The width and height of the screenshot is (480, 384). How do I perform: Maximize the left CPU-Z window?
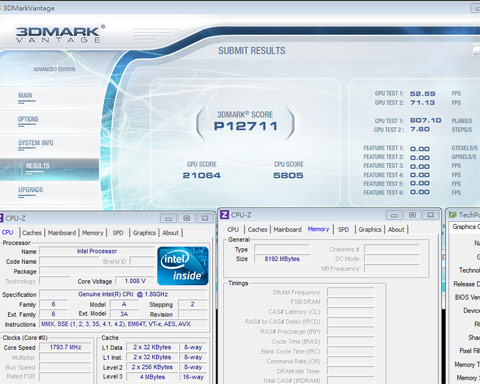(x=187, y=218)
